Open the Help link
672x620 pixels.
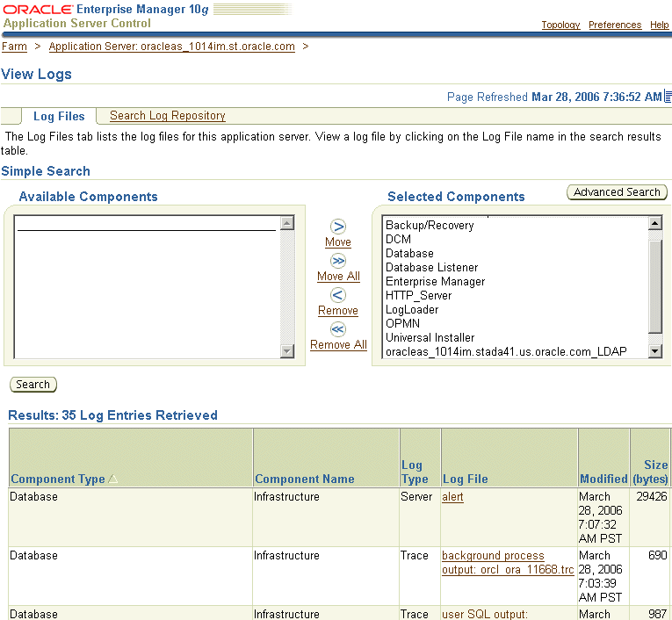pyautogui.click(x=659, y=25)
